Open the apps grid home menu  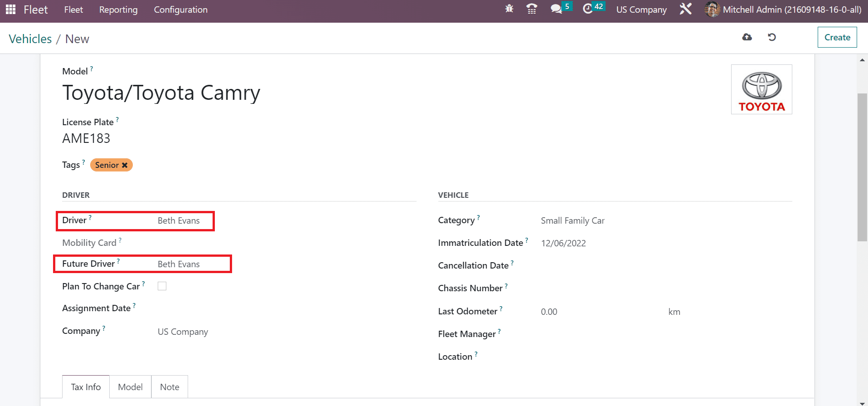pos(10,9)
